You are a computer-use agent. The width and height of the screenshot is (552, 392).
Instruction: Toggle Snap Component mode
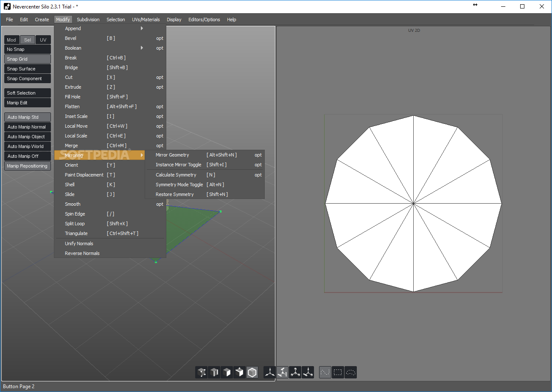click(x=28, y=78)
